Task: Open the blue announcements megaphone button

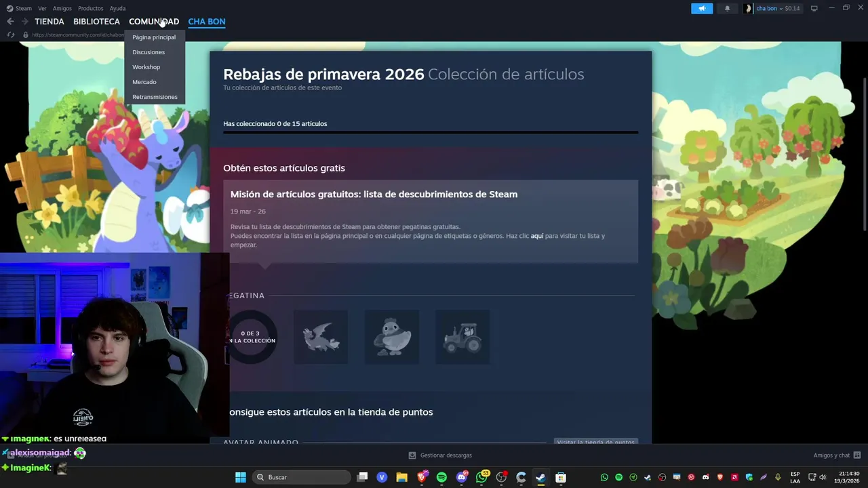Action: pyautogui.click(x=702, y=8)
